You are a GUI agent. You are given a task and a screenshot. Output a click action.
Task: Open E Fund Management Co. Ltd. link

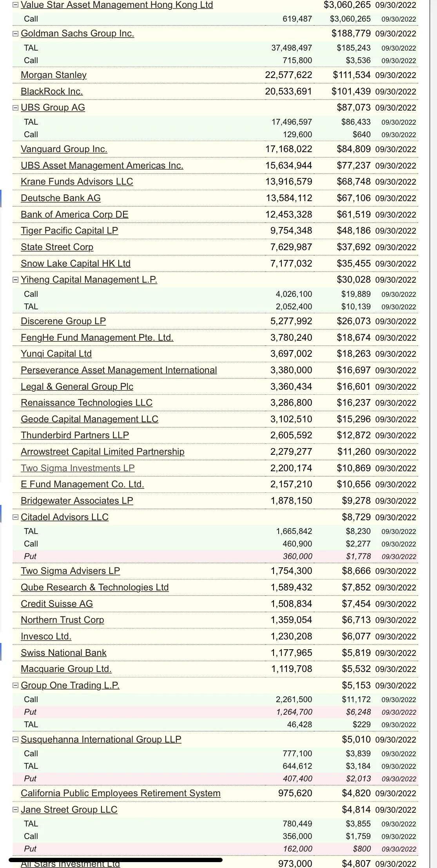pyautogui.click(x=82, y=484)
